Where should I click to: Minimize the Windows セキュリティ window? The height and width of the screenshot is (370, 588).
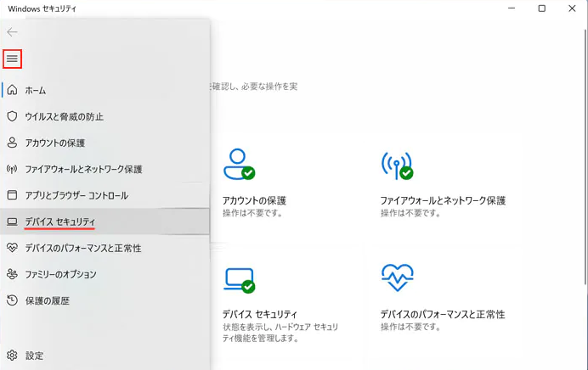512,8
